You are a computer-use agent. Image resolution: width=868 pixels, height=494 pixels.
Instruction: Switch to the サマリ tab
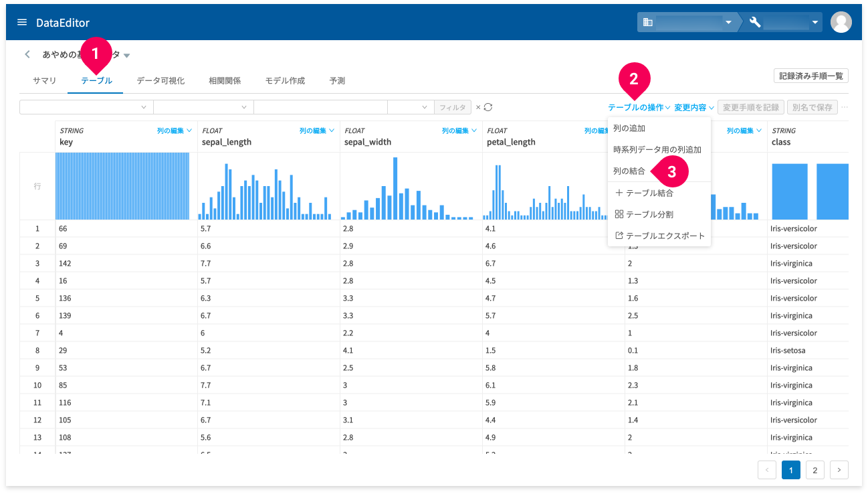[45, 80]
